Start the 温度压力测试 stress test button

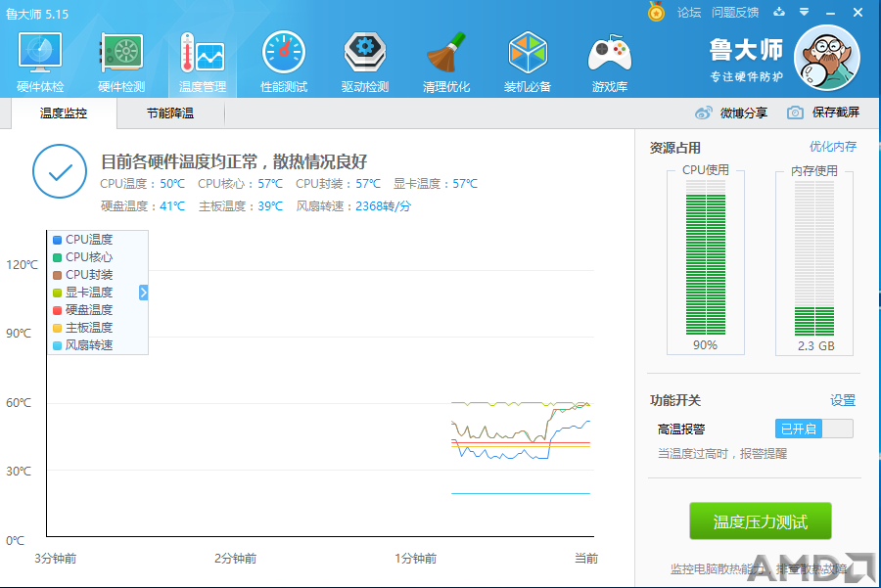[x=761, y=521]
